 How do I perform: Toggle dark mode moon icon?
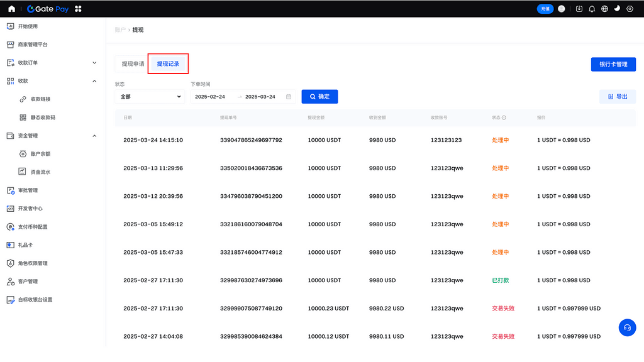(x=617, y=9)
